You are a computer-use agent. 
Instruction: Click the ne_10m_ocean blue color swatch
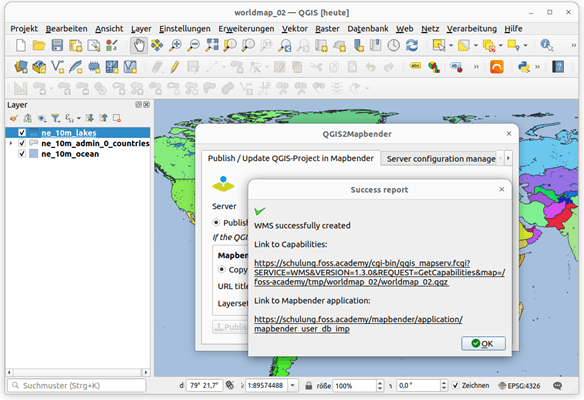(34, 154)
